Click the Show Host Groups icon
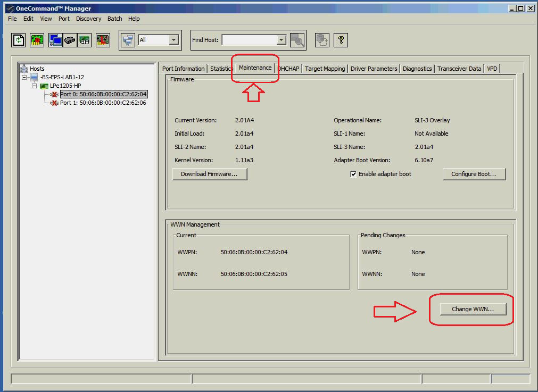Viewport: 538px width, 392px height. pyautogui.click(x=128, y=40)
